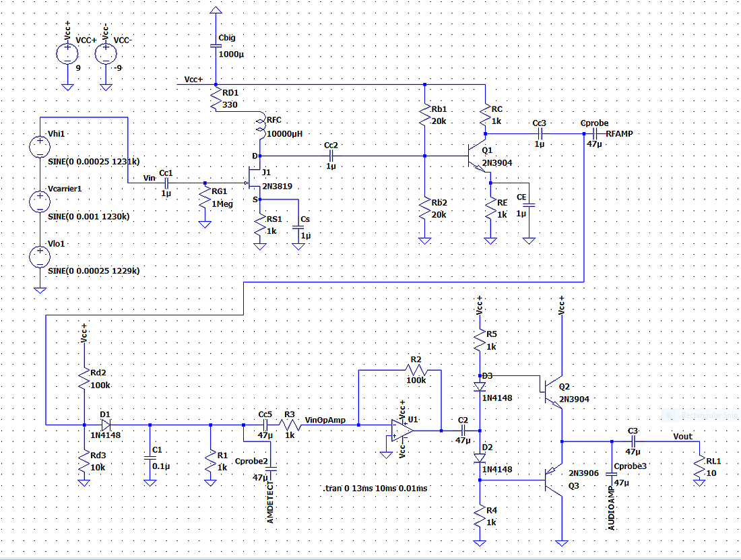Screen dimensions: 741x560
Task: Click the Vcarrier1 sine source symbol
Action: 40,201
